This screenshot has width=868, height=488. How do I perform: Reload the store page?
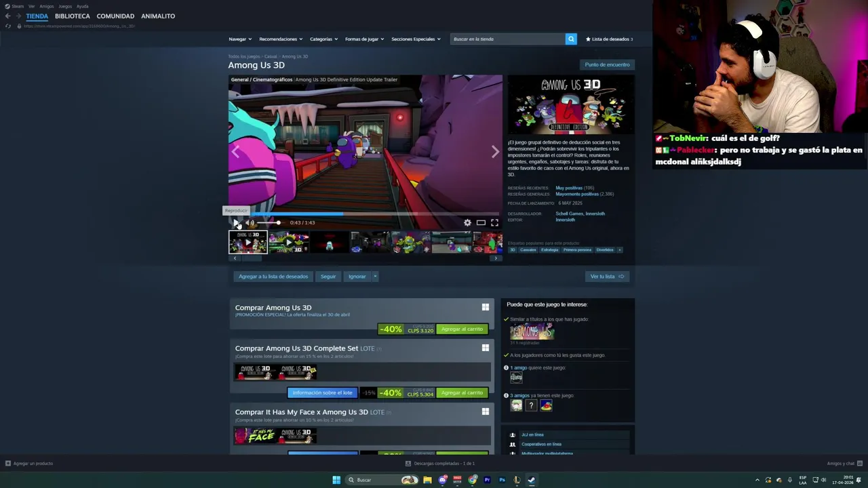(7, 26)
